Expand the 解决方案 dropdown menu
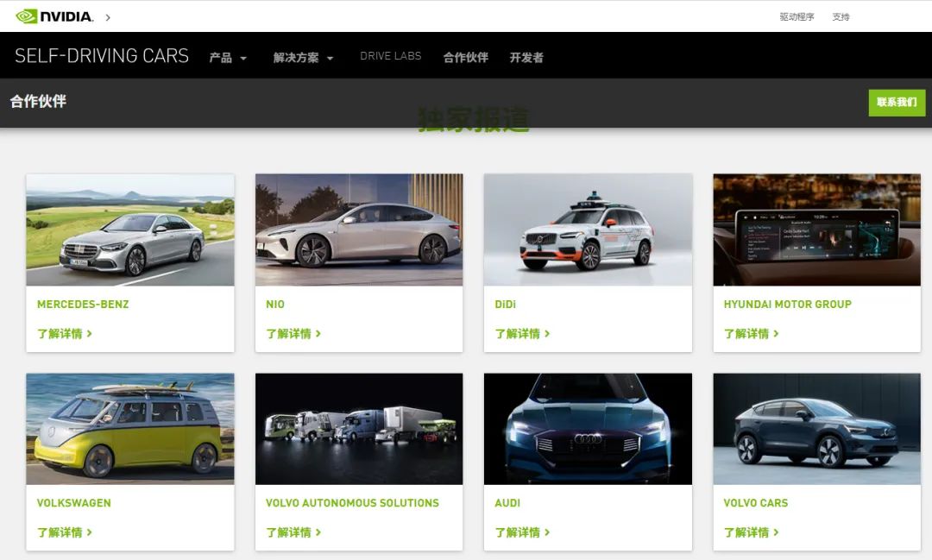 pyautogui.click(x=303, y=58)
